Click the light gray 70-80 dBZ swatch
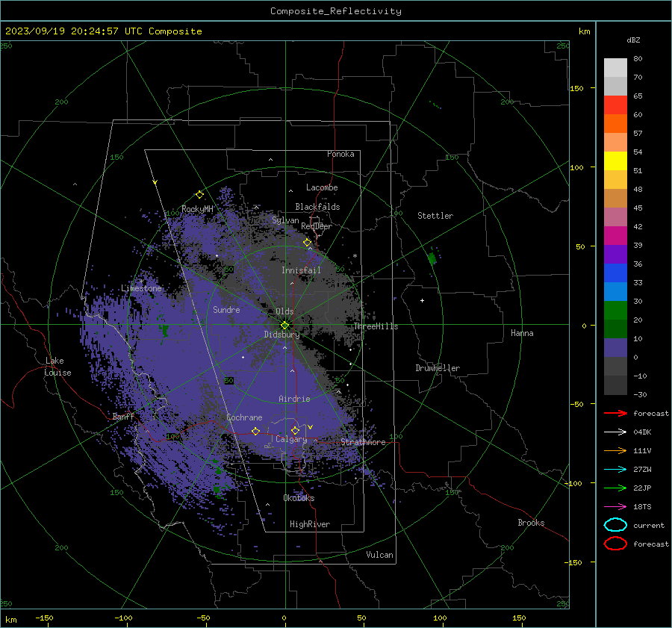Screen dimensions: 672x628 tap(615, 67)
